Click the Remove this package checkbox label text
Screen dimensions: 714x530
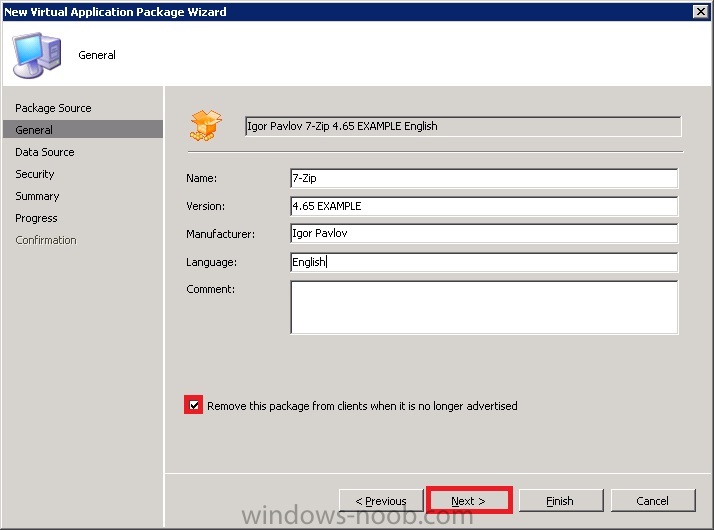coord(362,406)
